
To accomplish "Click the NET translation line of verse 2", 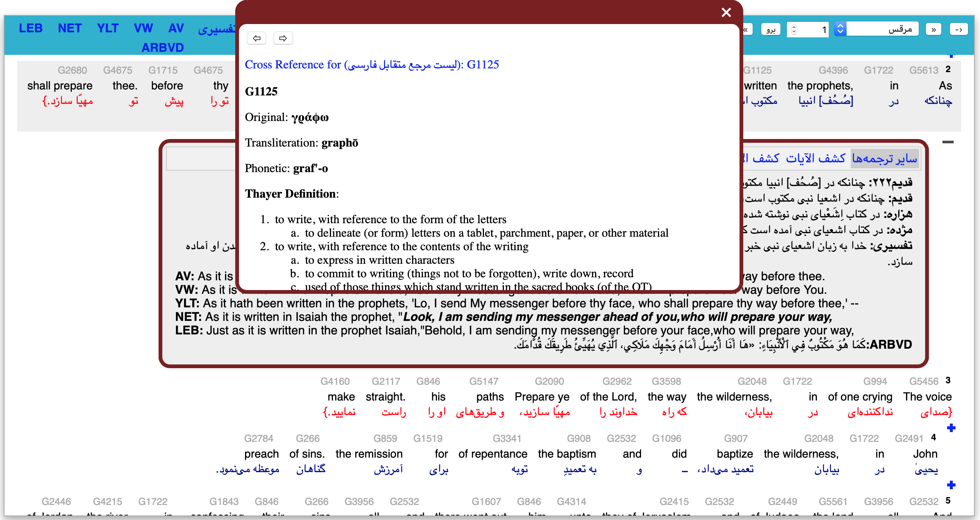I will pos(503,317).
